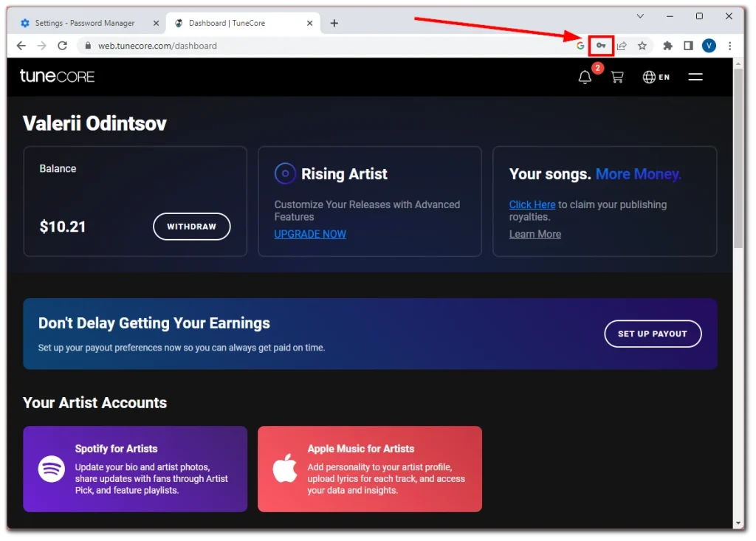This screenshot has height=541, width=756.
Task: Open notifications bell icon
Action: coord(585,77)
